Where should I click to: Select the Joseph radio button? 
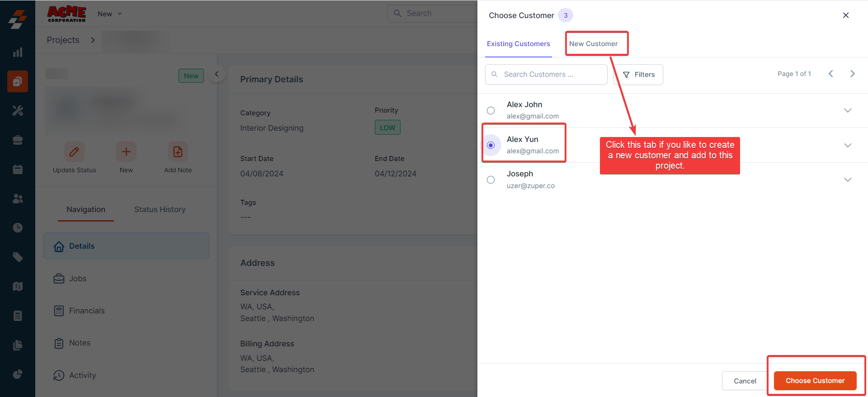click(x=491, y=180)
